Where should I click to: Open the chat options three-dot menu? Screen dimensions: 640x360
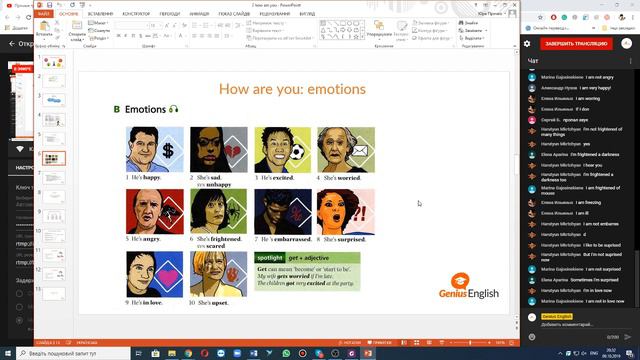(631, 61)
